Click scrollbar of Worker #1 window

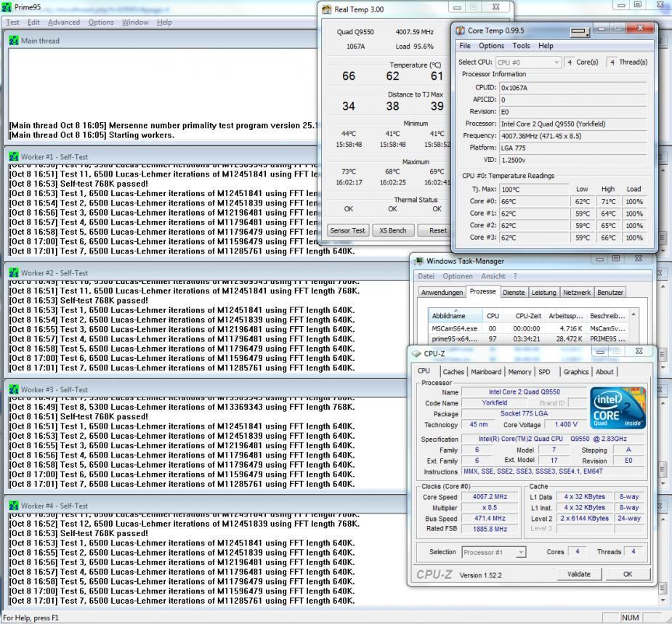[x=663, y=209]
